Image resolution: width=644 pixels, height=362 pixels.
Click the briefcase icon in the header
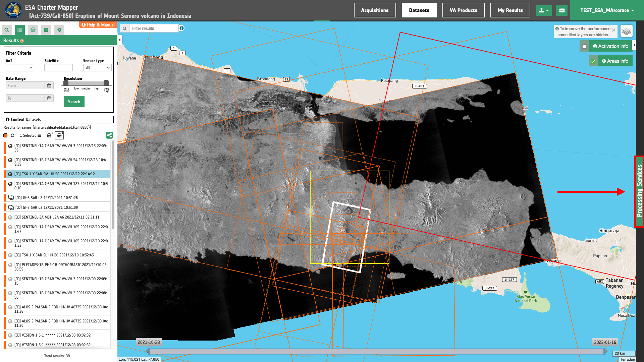(562, 10)
